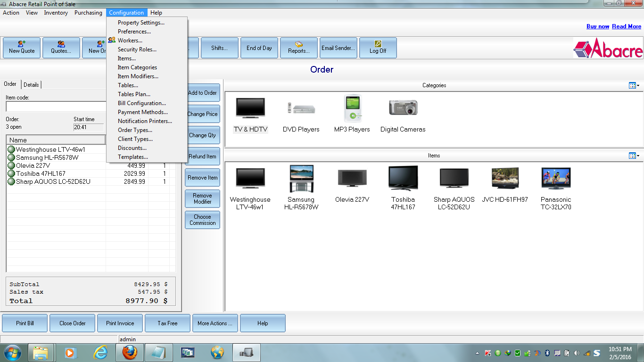This screenshot has height=362, width=644.
Task: Click the Reports toolbar button
Action: [x=299, y=48]
